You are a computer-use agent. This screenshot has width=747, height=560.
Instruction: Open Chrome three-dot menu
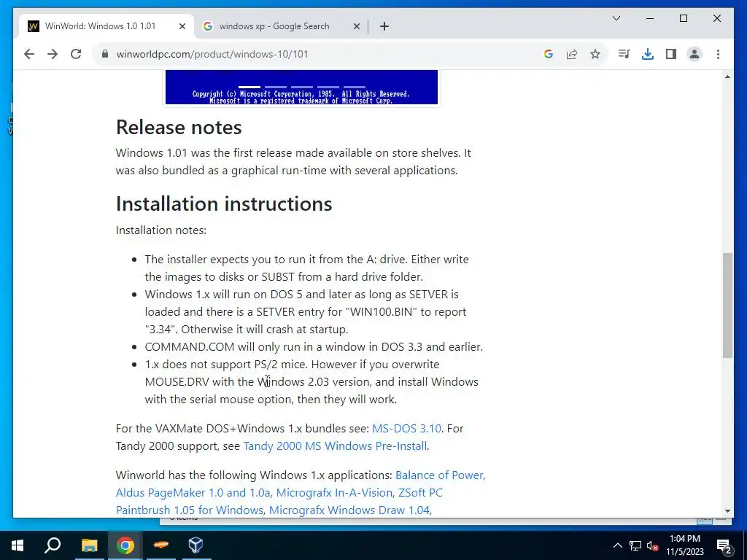[718, 54]
